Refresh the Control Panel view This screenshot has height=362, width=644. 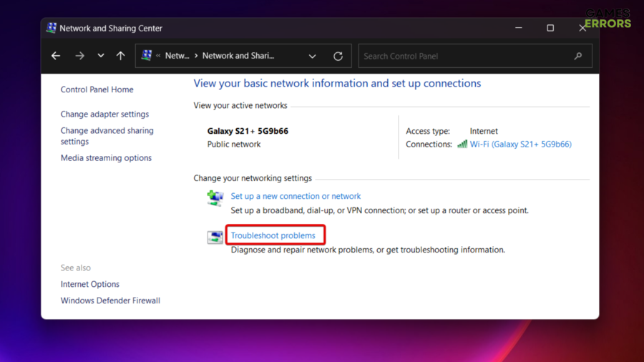[x=338, y=56]
